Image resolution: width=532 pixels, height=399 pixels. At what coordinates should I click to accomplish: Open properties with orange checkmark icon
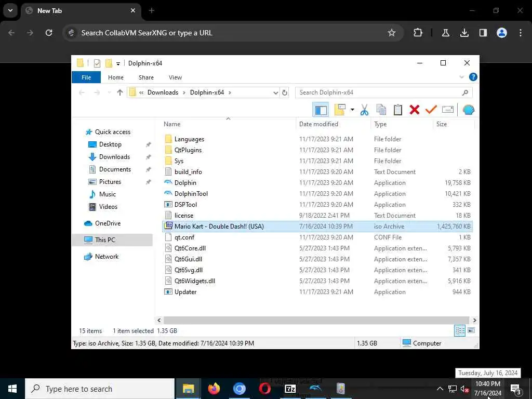click(431, 110)
